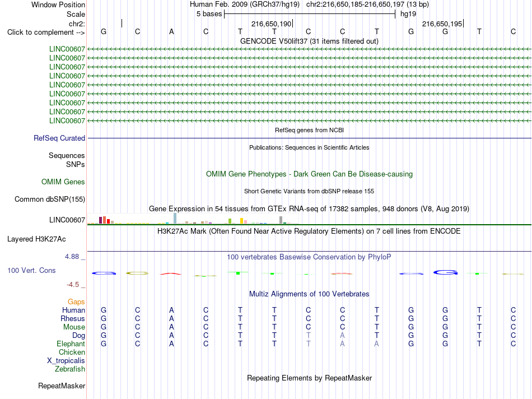Screen dimensions: 532x399
Task: Click the pale mismatched A in the Dog row
Action: click(342, 336)
